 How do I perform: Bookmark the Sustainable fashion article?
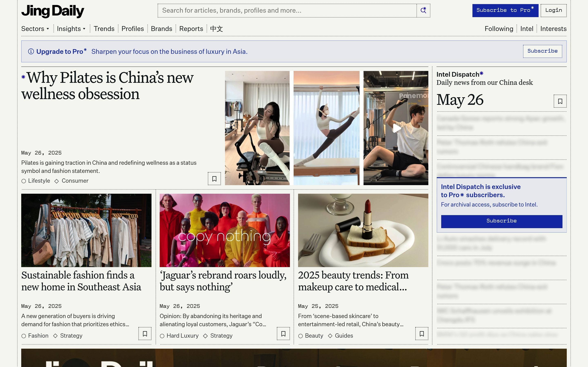tap(145, 334)
